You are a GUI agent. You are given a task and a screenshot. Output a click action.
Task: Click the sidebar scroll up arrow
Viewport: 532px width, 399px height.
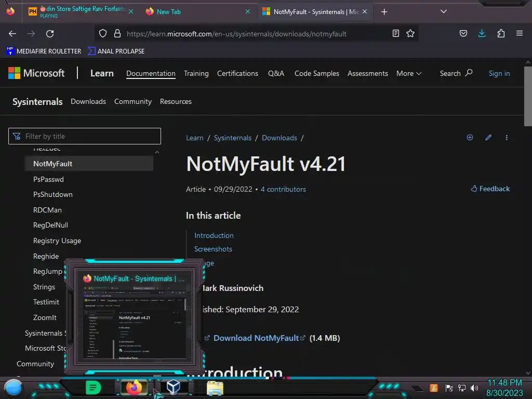click(157, 152)
